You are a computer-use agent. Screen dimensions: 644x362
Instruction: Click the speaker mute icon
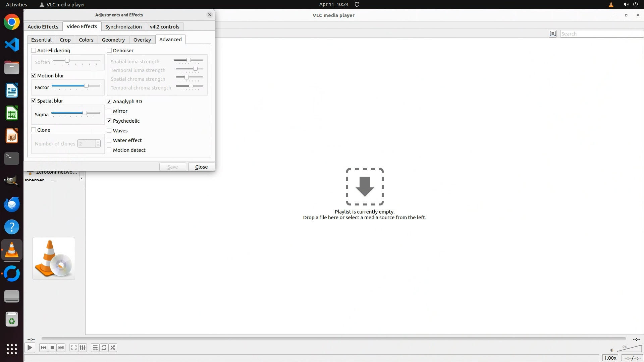(x=612, y=350)
